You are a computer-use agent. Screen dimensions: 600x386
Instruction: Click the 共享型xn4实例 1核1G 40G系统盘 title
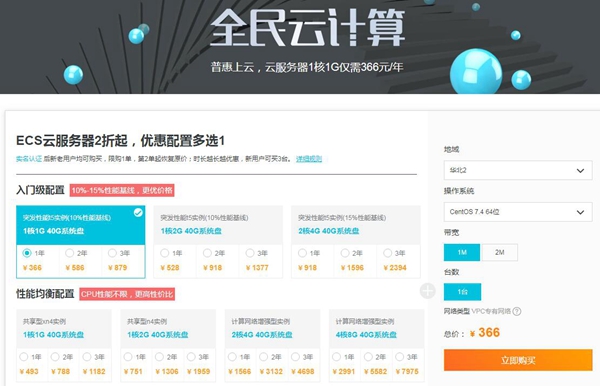tap(53, 335)
